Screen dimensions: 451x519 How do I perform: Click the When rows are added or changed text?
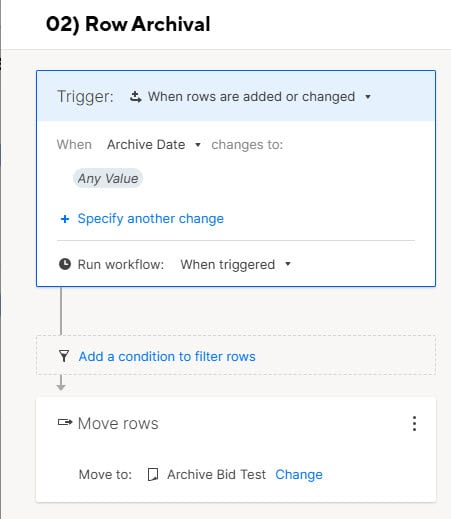tap(252, 97)
